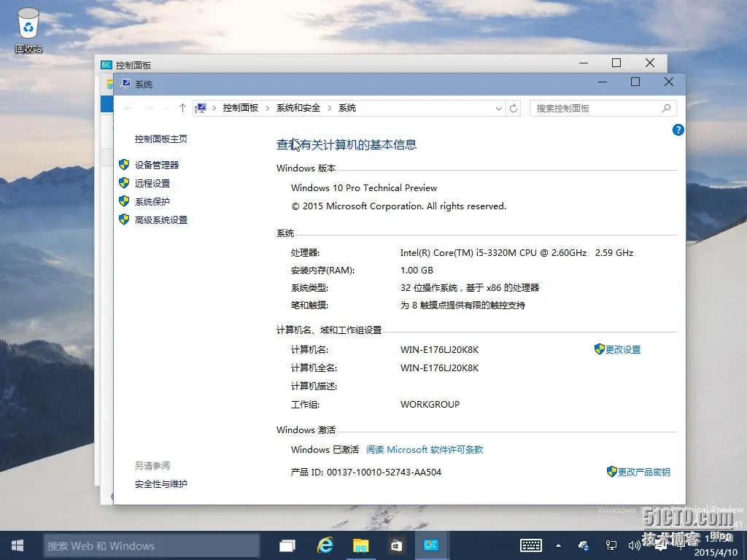Click the forward navigation arrow
Image resolution: width=747 pixels, height=560 pixels.
click(149, 108)
